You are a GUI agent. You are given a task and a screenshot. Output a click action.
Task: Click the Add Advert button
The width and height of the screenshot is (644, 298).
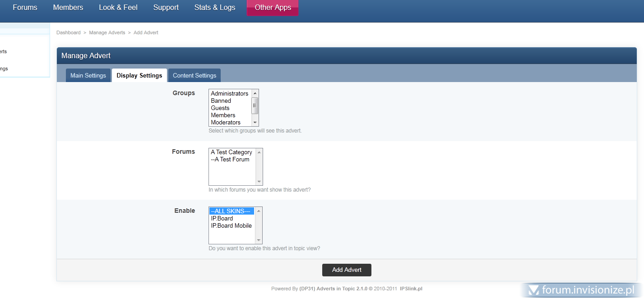[347, 270]
